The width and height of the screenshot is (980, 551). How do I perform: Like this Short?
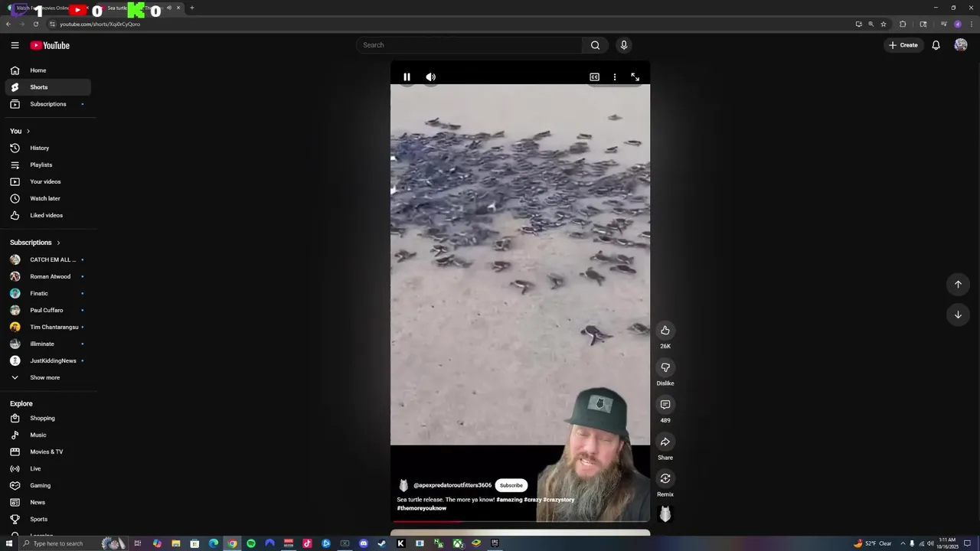coord(665,331)
